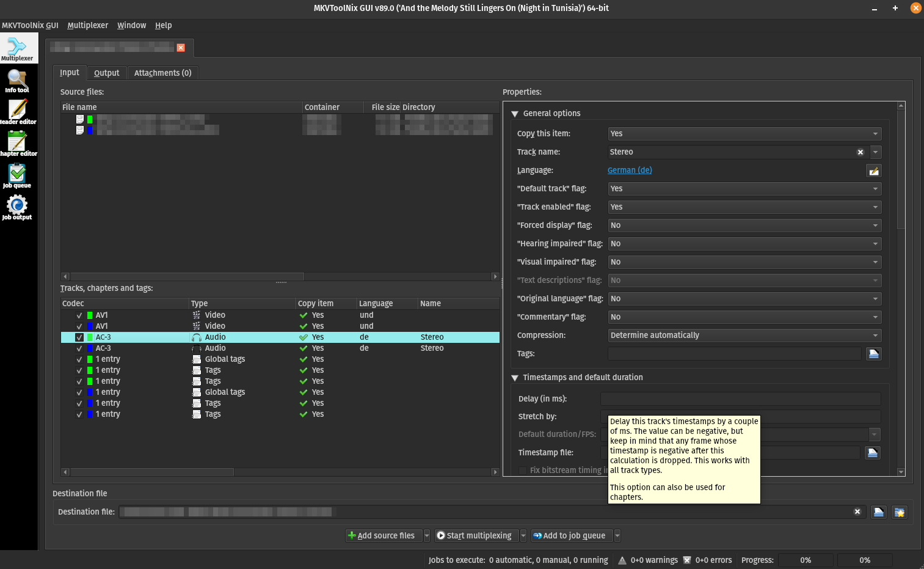Open the Compression dropdown
Viewport: 924px width, 569px height.
[x=744, y=336]
